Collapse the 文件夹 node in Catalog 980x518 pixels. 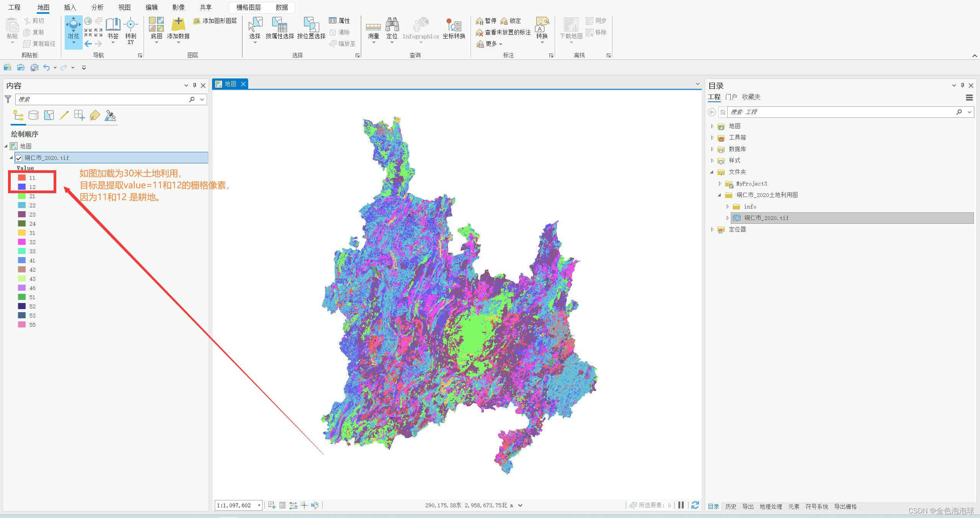[712, 172]
